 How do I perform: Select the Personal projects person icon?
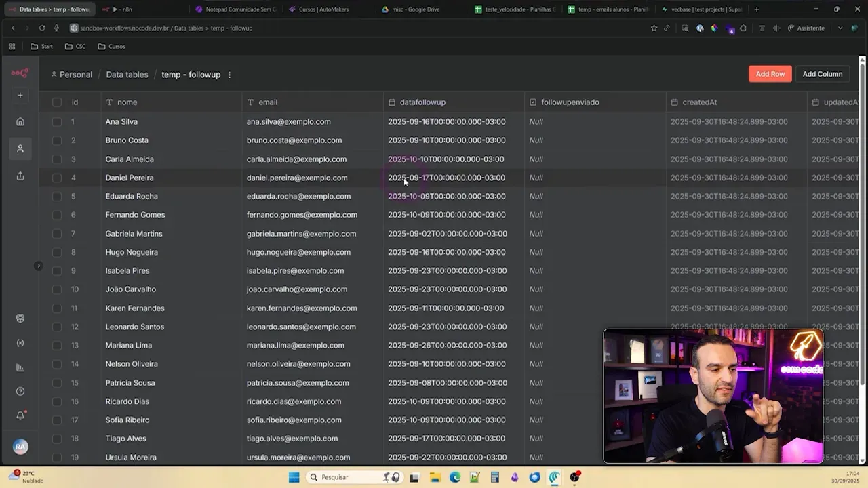[x=20, y=148]
